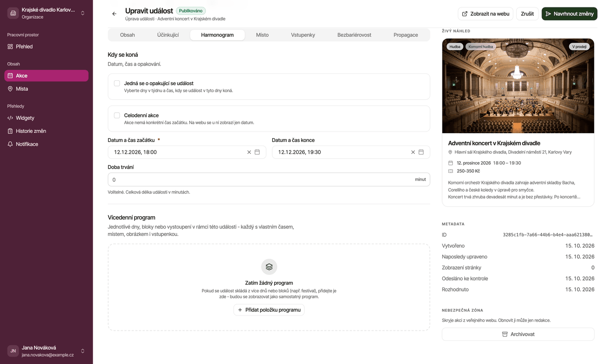
Task: Switch to Bezbariérovost tab
Action: pyautogui.click(x=355, y=35)
